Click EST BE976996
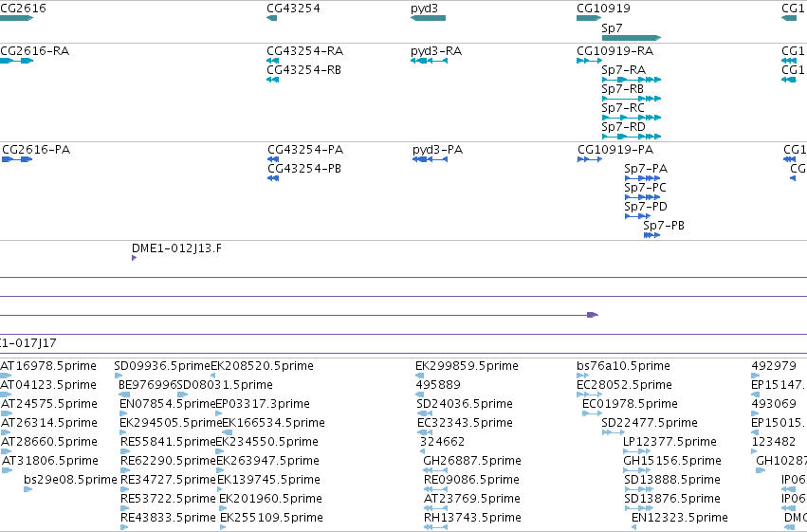Viewport: 807px width, 532px height. pyautogui.click(x=147, y=385)
